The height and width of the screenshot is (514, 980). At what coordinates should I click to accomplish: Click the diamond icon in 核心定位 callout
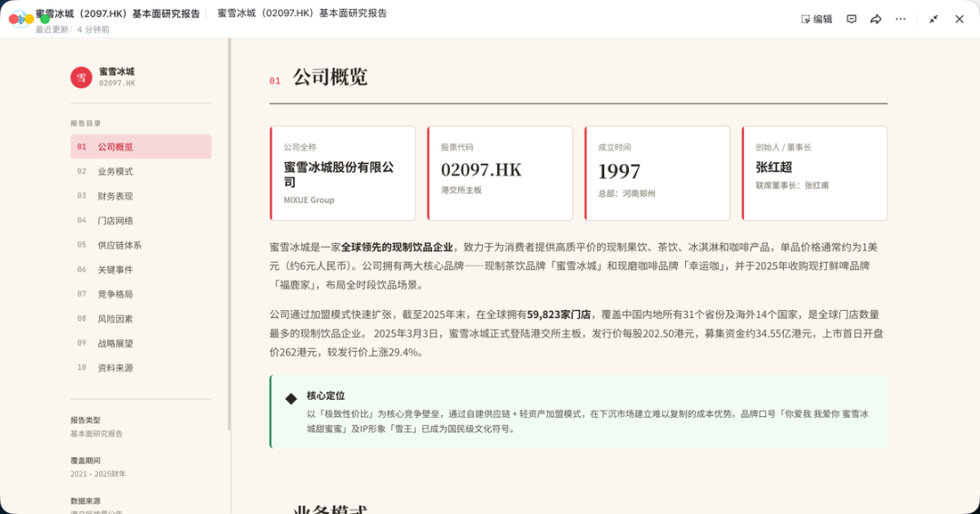pos(291,399)
